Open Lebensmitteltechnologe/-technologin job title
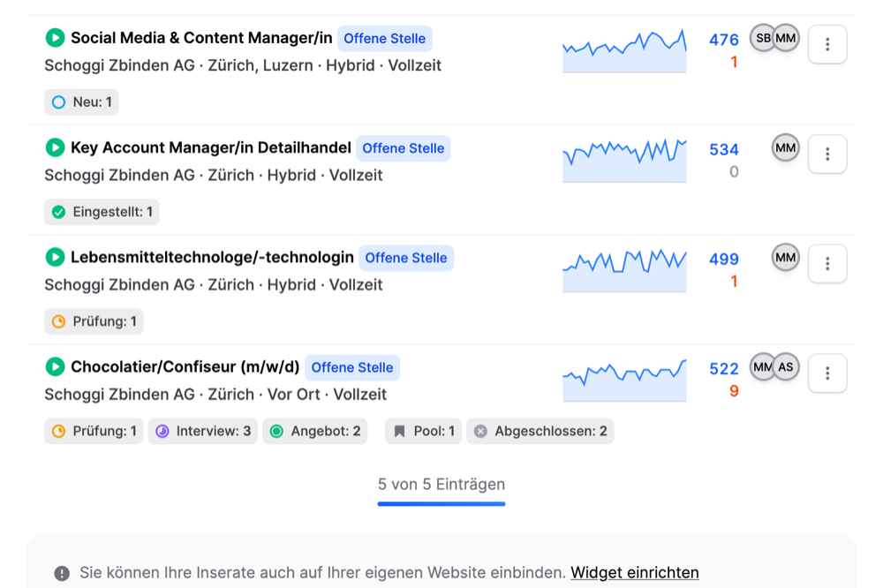Image resolution: width=883 pixels, height=588 pixels. 212,258
